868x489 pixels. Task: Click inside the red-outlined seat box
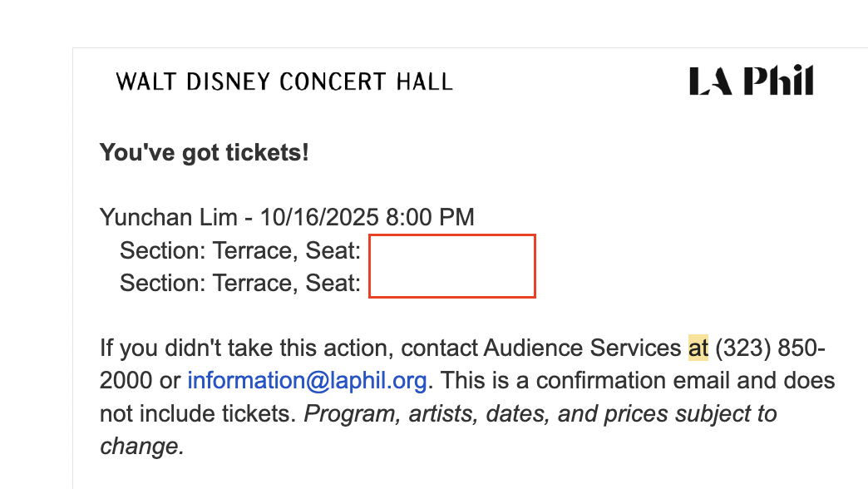point(451,266)
